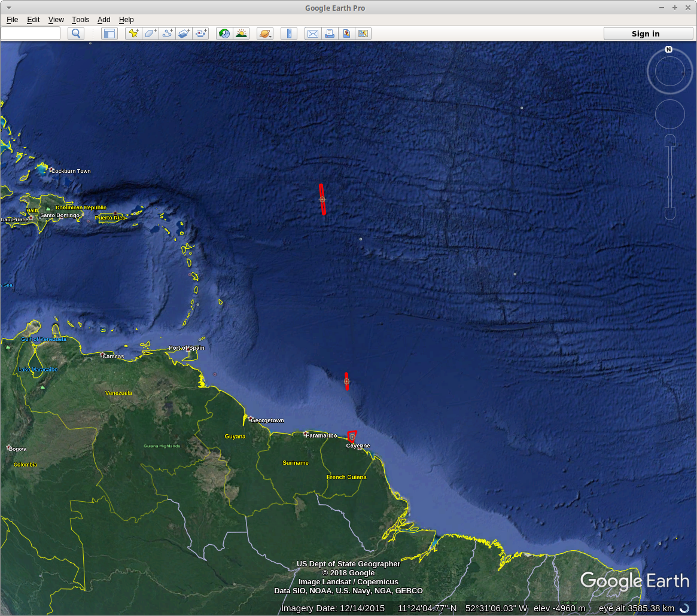Select the Add Polygon tool
Viewport: 697px width, 616px height.
click(x=150, y=33)
